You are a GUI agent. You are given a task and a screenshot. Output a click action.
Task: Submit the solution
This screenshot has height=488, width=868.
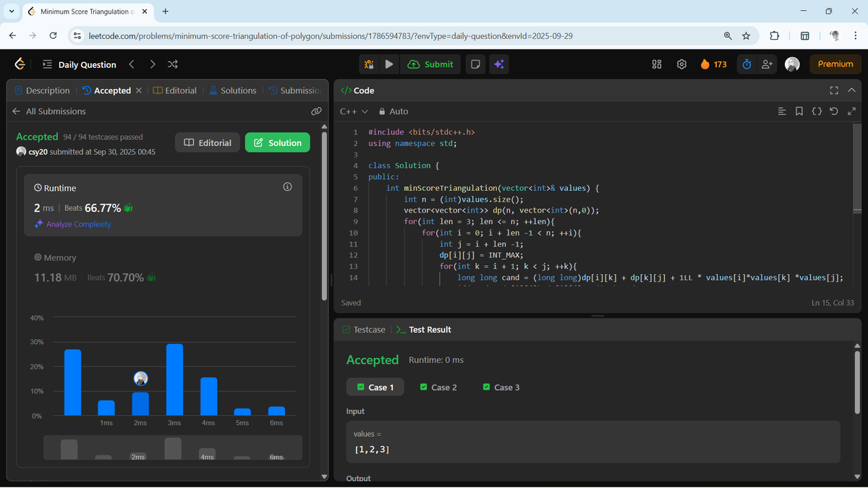click(x=430, y=64)
